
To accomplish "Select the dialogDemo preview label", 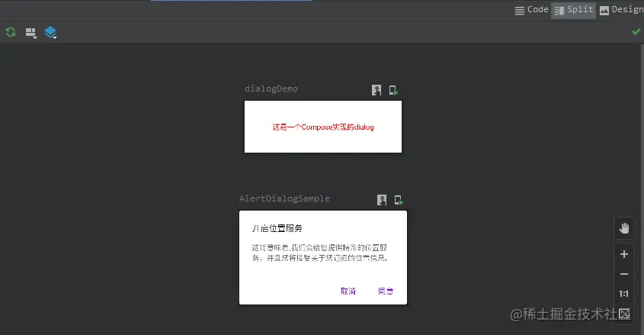I will click(x=271, y=89).
